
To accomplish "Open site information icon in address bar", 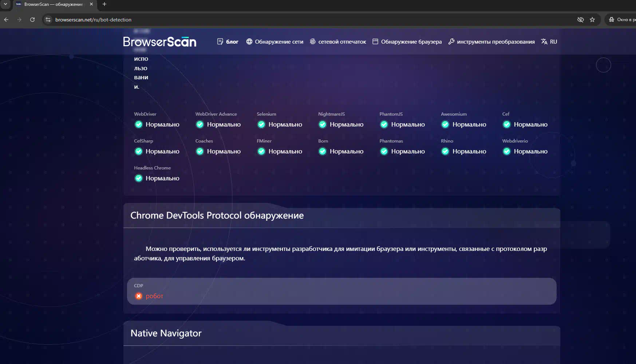I will (x=48, y=20).
